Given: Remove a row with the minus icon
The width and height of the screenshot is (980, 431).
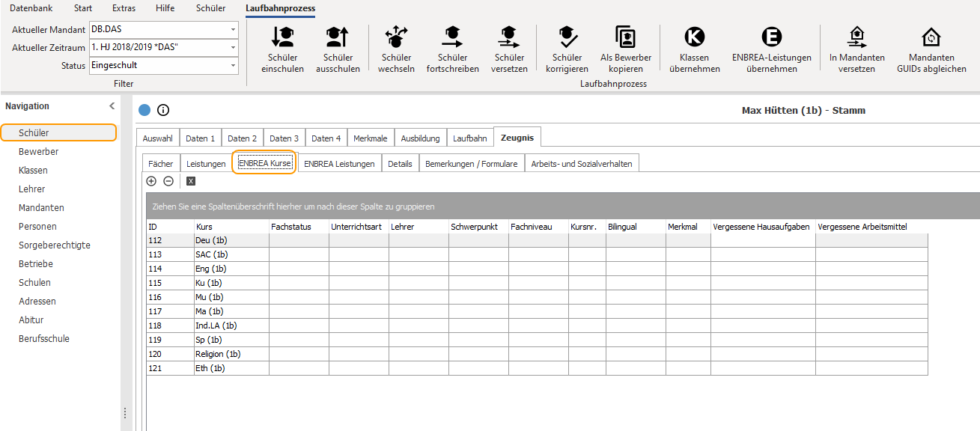Looking at the screenshot, I should (x=168, y=181).
